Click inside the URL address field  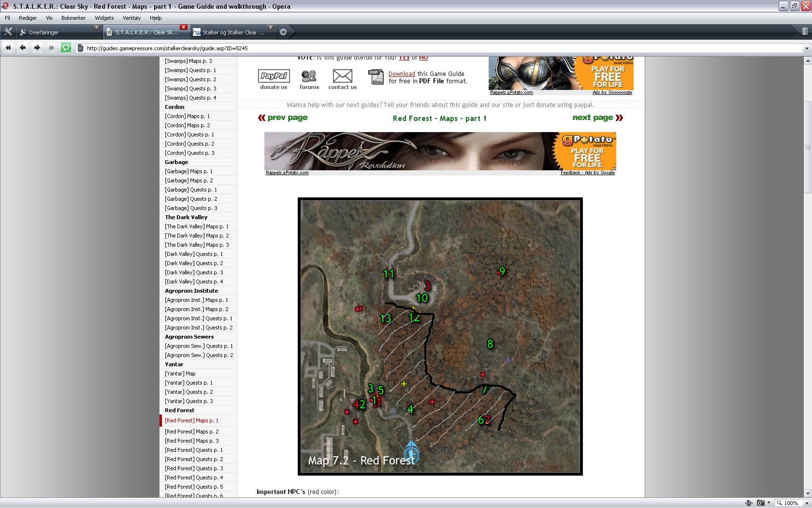435,48
